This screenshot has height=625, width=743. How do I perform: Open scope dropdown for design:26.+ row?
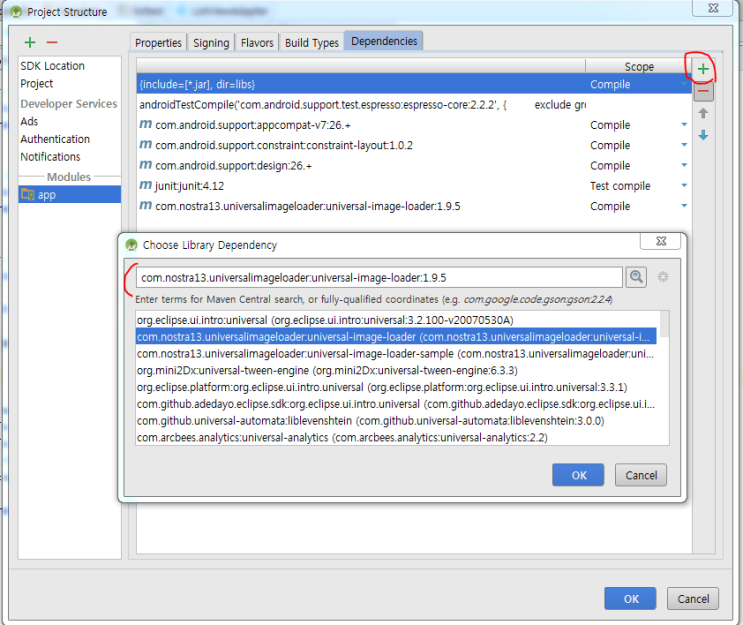pos(684,165)
